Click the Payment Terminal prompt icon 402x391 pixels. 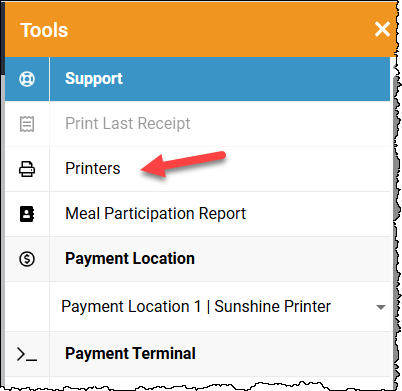pyautogui.click(x=27, y=354)
